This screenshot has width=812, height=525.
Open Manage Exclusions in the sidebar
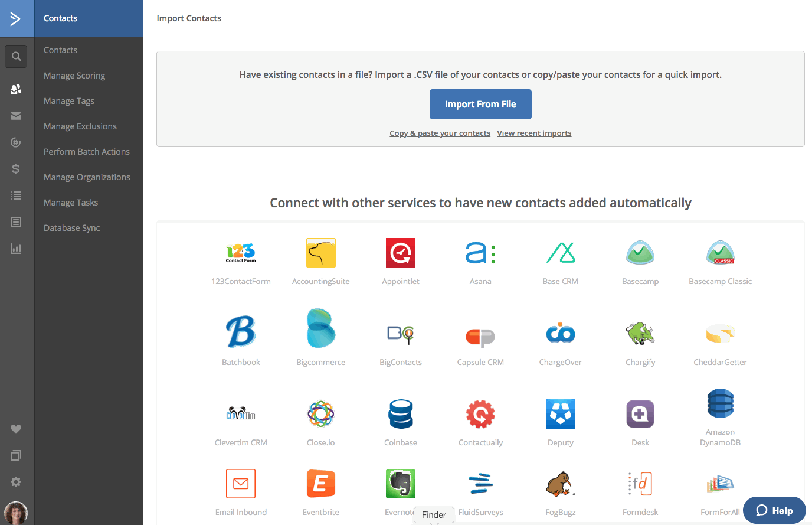(x=80, y=126)
